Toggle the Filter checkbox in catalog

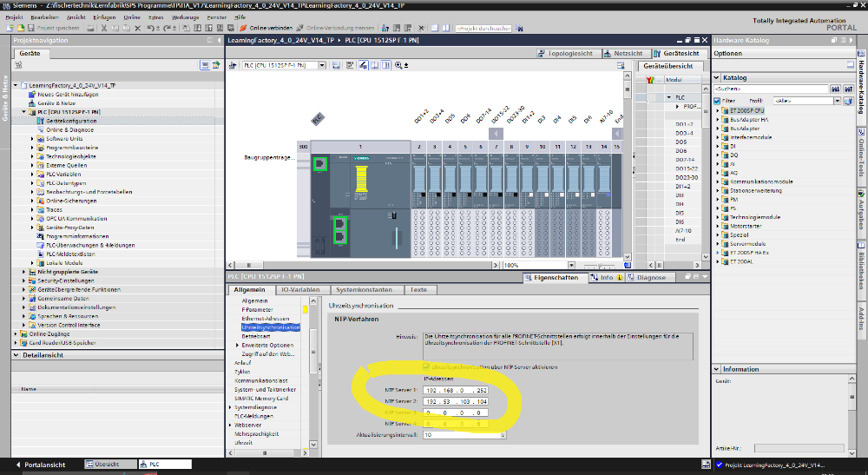point(717,101)
